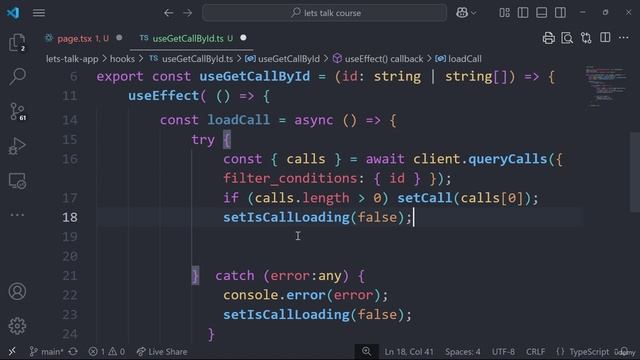The height and width of the screenshot is (360, 640).
Task: Show additional views via the ellipsis icon
Action: coord(17,215)
